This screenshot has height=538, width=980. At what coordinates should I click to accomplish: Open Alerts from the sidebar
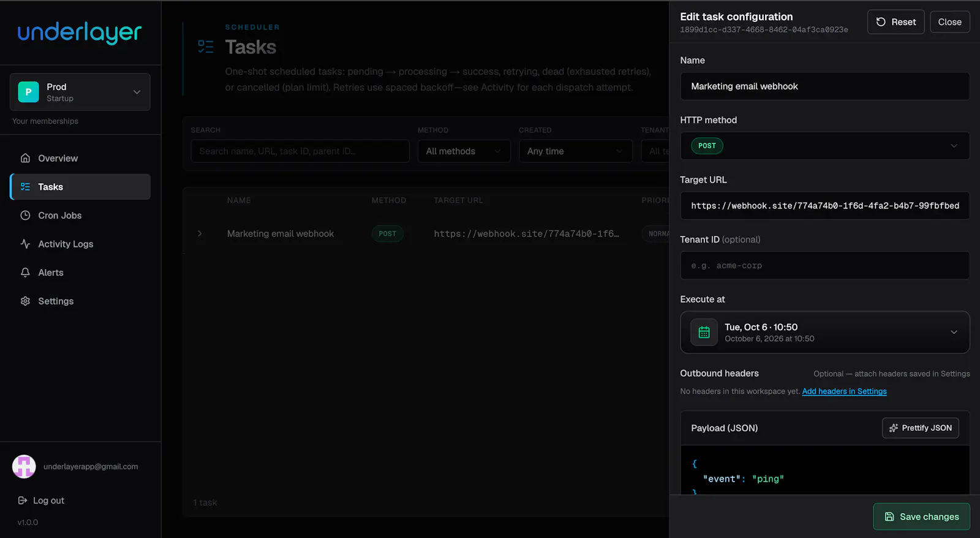[x=80, y=273]
